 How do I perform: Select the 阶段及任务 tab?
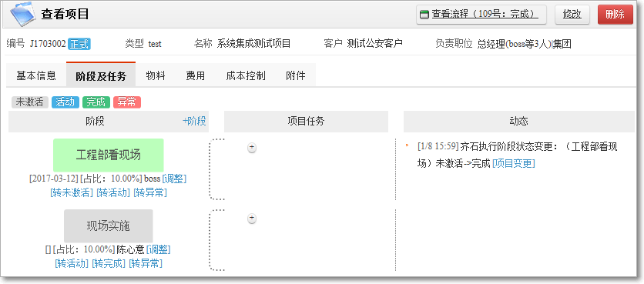(x=101, y=75)
